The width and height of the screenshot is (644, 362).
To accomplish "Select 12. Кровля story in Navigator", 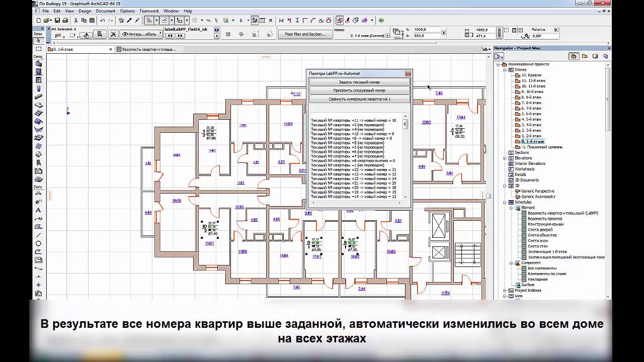I will (531, 75).
